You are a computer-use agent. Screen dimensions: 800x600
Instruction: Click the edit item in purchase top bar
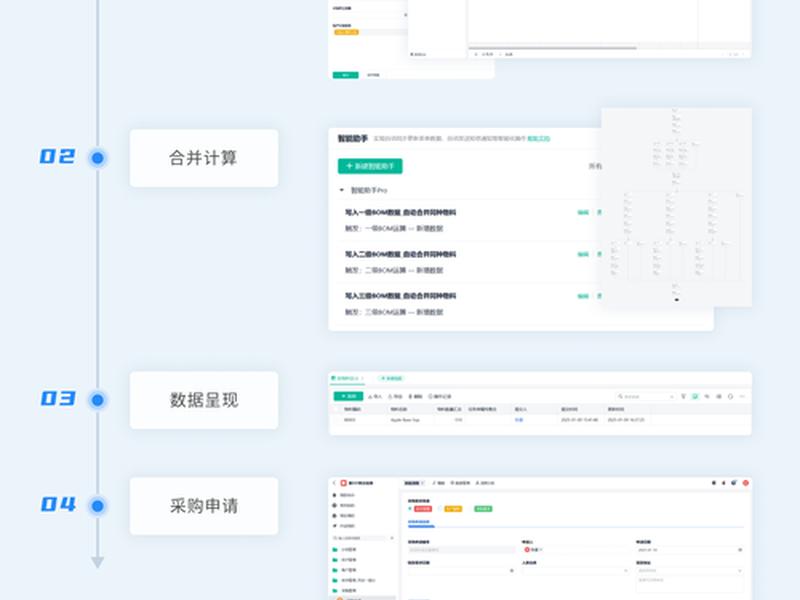click(x=439, y=483)
